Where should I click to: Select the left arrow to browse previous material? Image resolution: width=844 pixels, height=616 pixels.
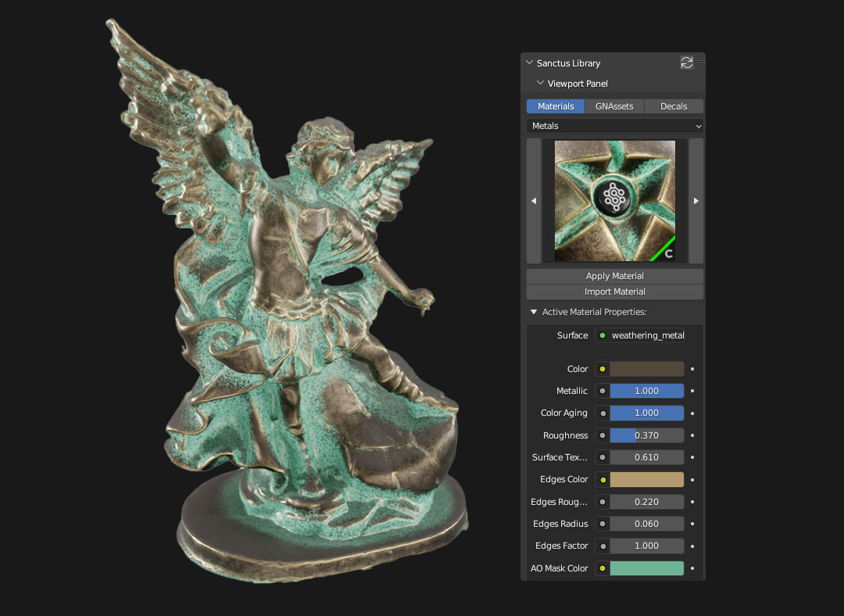(534, 201)
